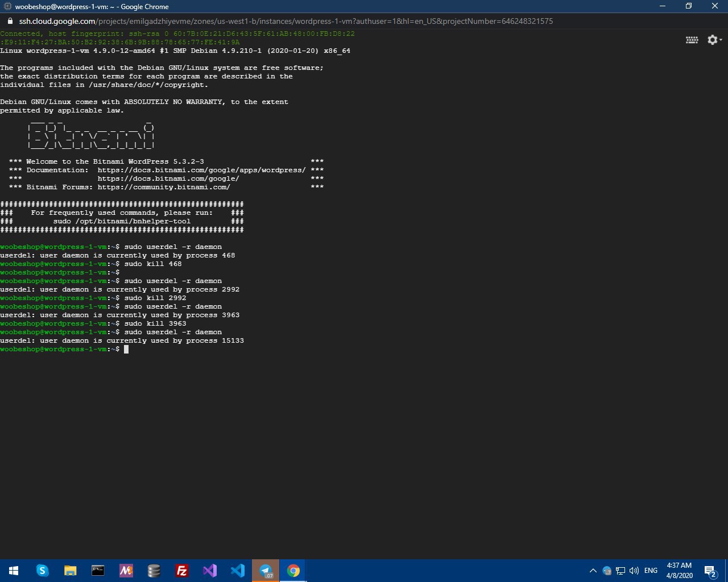This screenshot has height=582, width=728.
Task: Open the Windows Start menu
Action: tap(14, 571)
